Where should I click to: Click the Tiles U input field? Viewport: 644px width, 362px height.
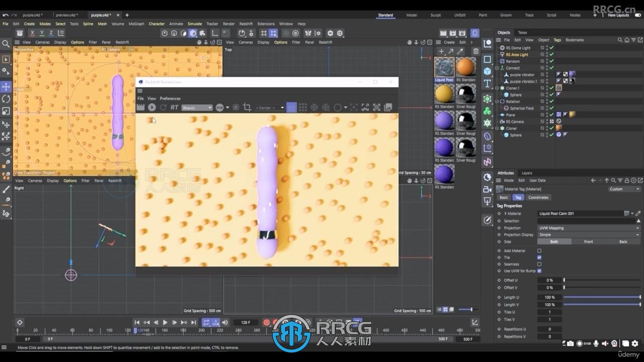[549, 312]
